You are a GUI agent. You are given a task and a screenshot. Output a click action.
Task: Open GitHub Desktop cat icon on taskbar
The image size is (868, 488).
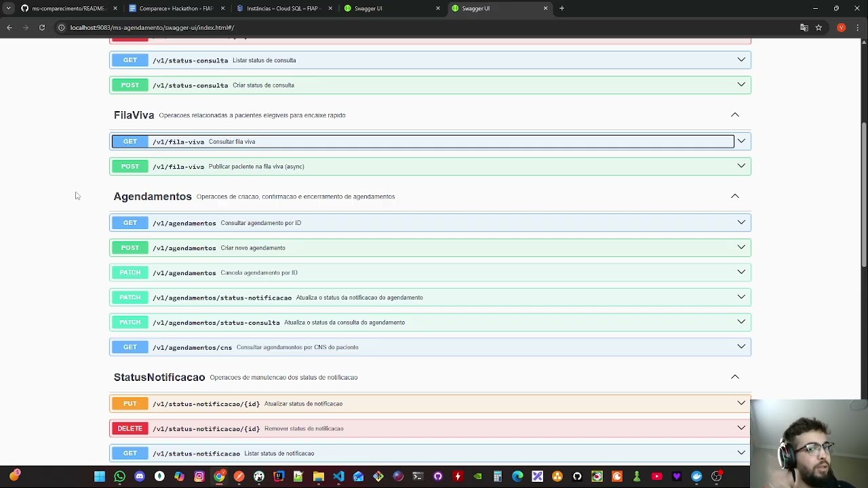(x=438, y=476)
